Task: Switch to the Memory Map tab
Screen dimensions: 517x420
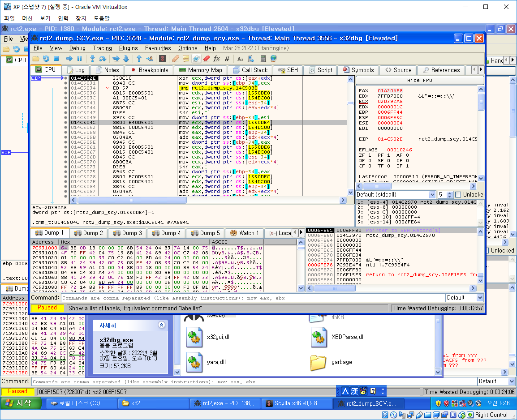Action: (x=201, y=70)
